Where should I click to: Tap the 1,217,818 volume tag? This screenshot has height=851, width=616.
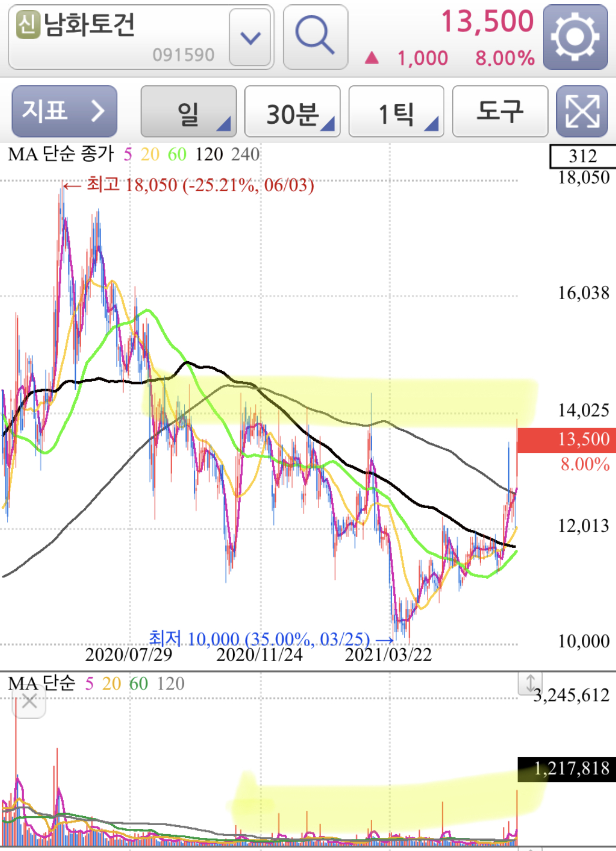click(x=567, y=769)
